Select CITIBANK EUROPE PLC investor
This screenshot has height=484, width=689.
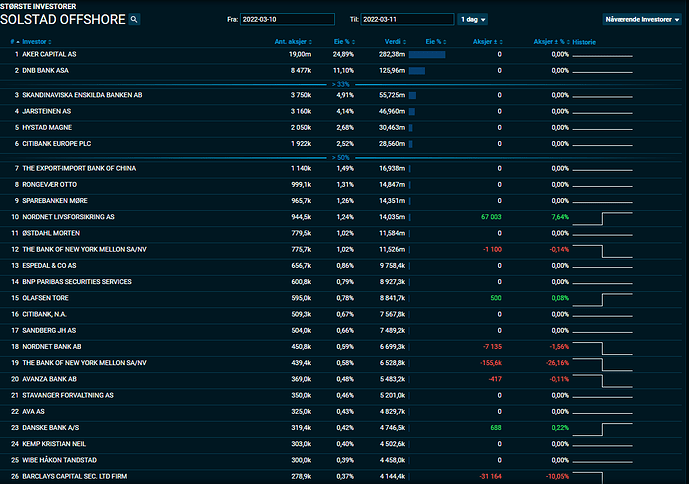click(57, 144)
